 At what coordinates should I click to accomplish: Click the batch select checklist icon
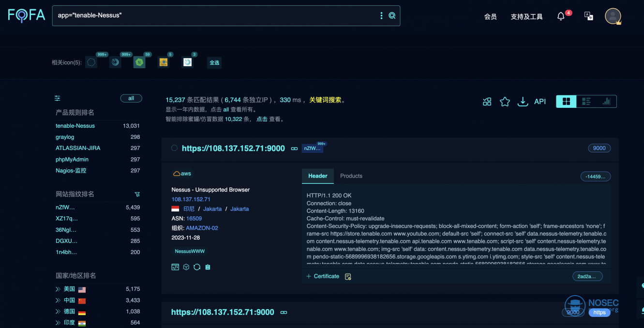click(x=487, y=102)
